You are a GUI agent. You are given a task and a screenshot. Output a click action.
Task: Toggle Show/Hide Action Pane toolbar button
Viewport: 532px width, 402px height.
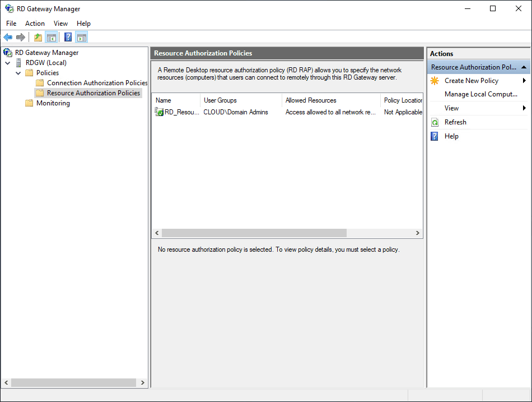82,38
